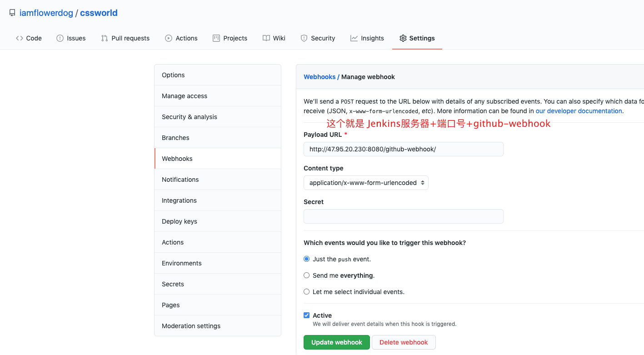Open the Wiki tab

[274, 38]
